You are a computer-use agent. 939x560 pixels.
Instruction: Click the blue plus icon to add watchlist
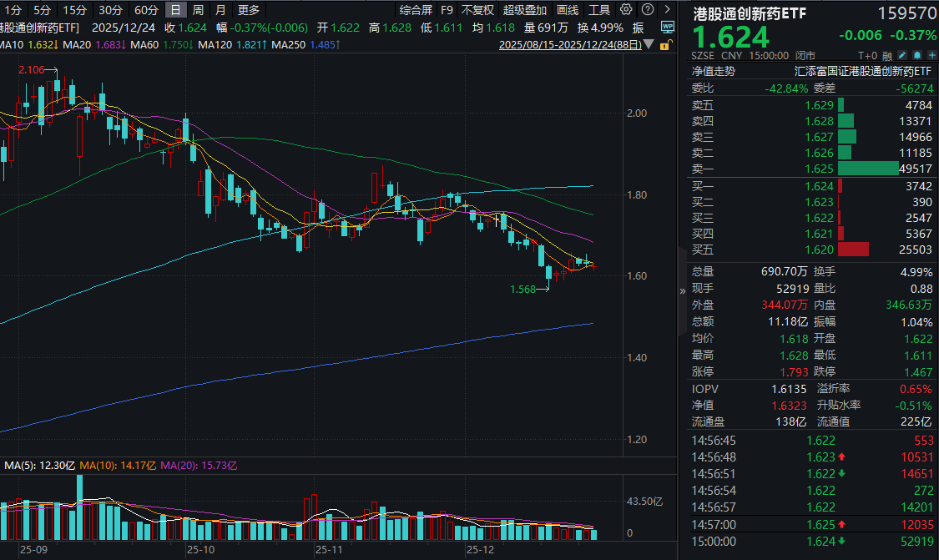[932, 55]
